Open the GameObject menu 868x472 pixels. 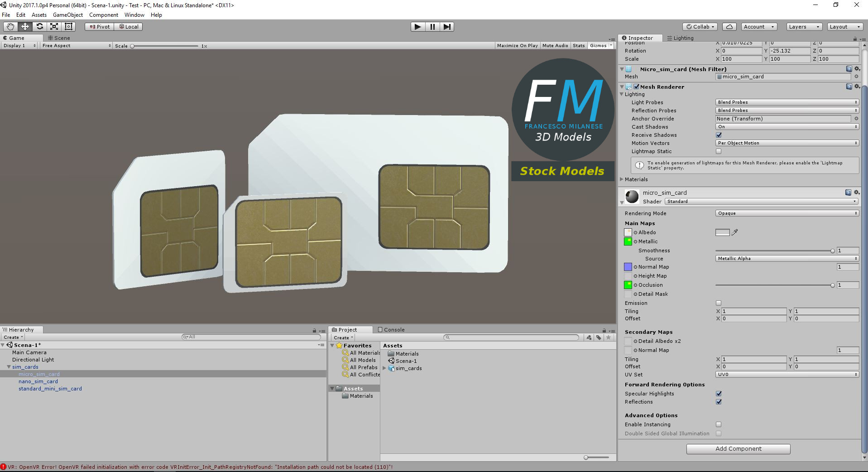pos(68,14)
